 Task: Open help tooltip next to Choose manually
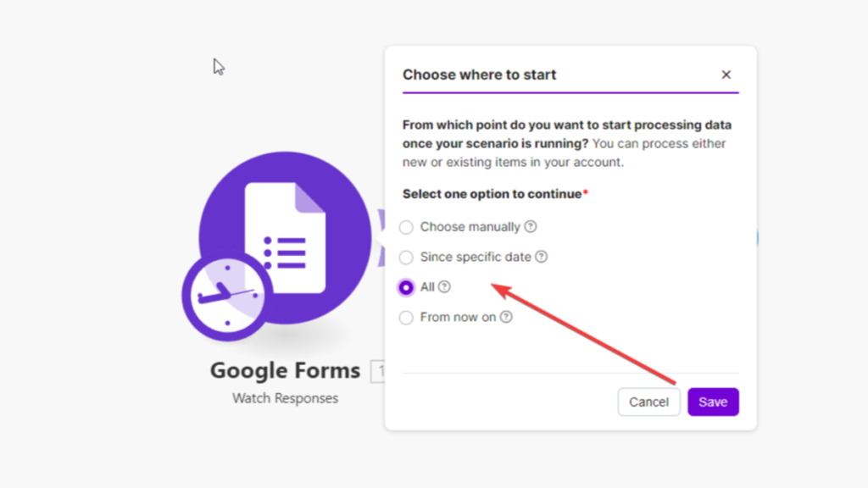(529, 227)
